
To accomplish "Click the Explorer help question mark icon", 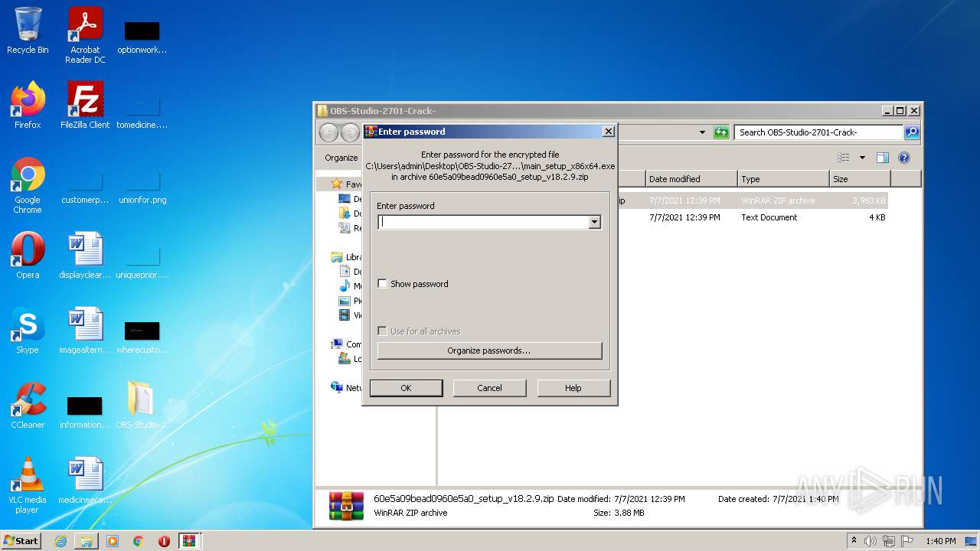I will pyautogui.click(x=903, y=158).
